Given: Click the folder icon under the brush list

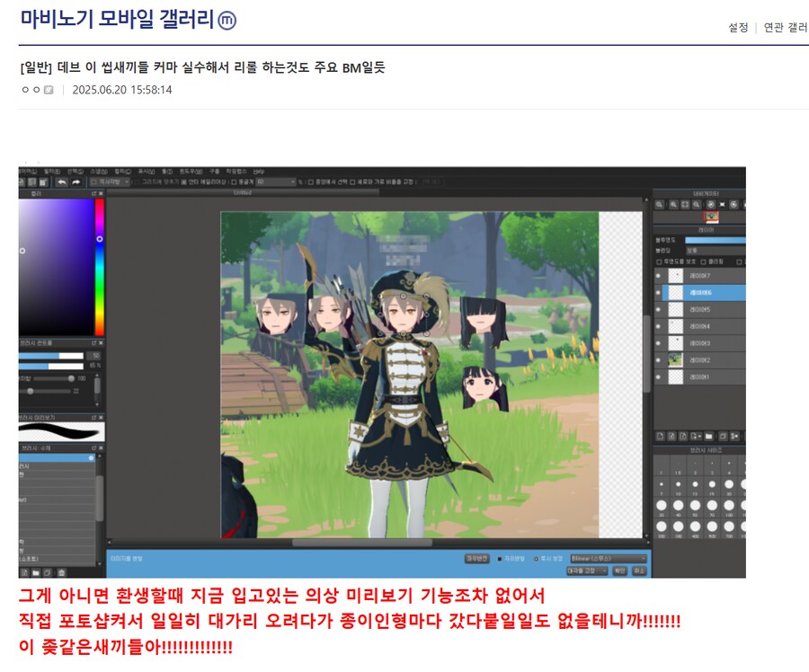Looking at the screenshot, I should (36, 572).
